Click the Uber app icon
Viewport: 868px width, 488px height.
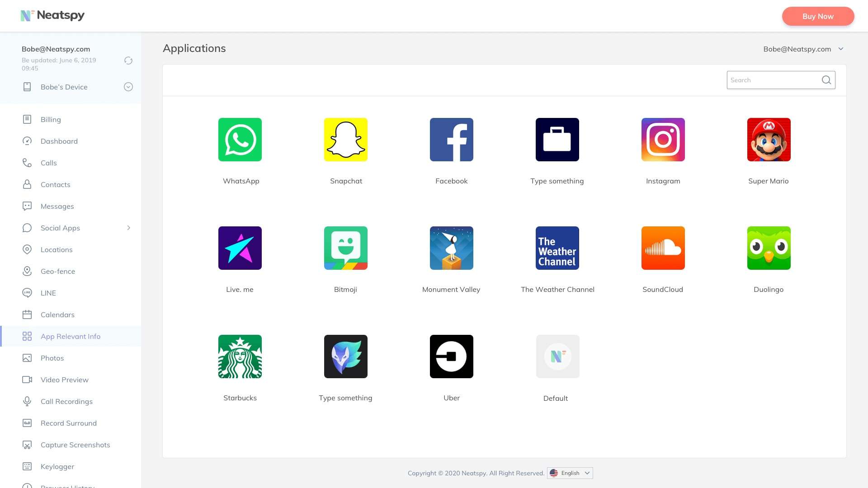451,357
